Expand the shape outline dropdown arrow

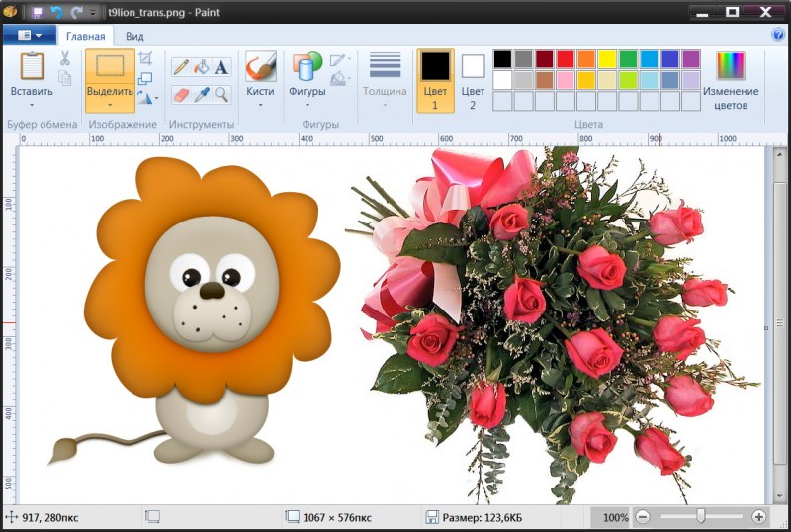pyautogui.click(x=349, y=59)
